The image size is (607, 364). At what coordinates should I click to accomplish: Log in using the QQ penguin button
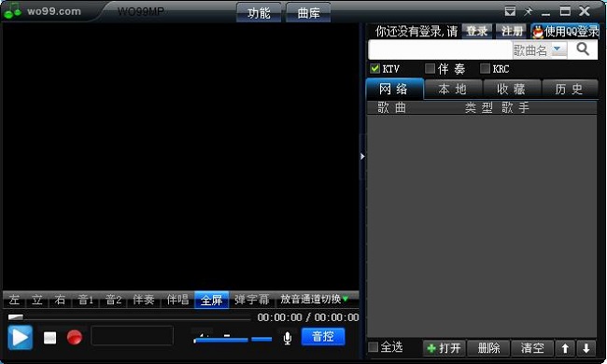(x=566, y=32)
